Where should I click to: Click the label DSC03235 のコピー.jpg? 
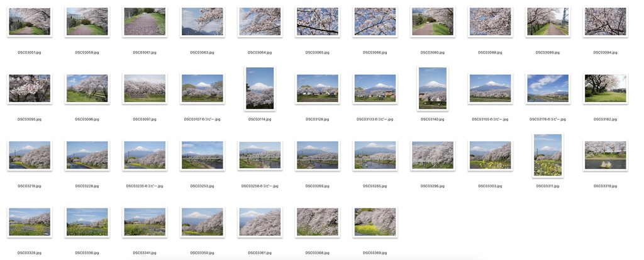(x=145, y=186)
